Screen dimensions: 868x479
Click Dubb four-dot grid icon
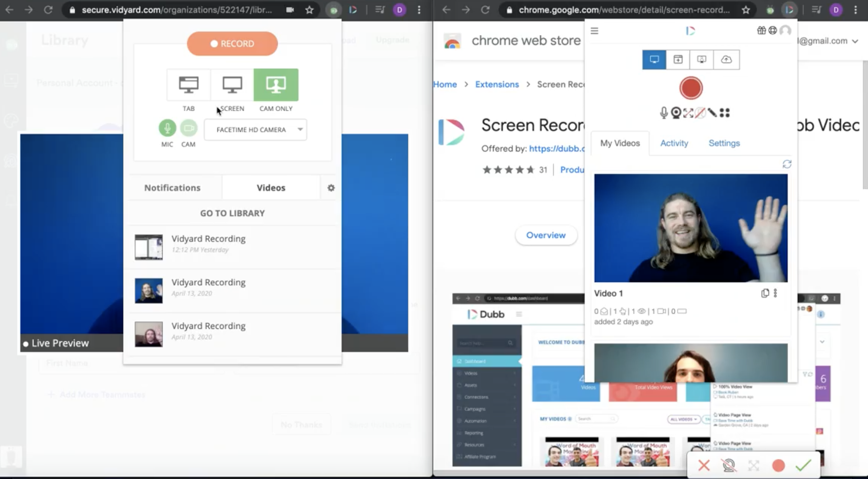(x=725, y=113)
